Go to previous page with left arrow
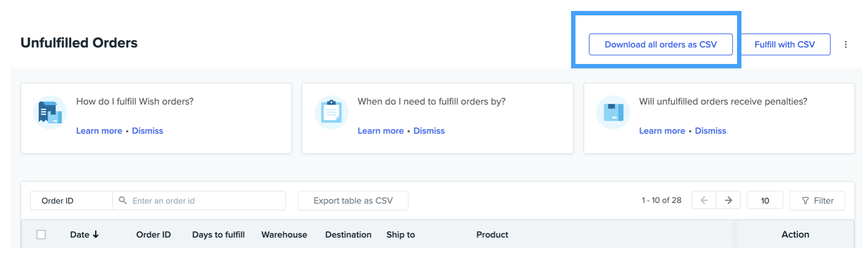The width and height of the screenshot is (868, 255). click(x=704, y=200)
